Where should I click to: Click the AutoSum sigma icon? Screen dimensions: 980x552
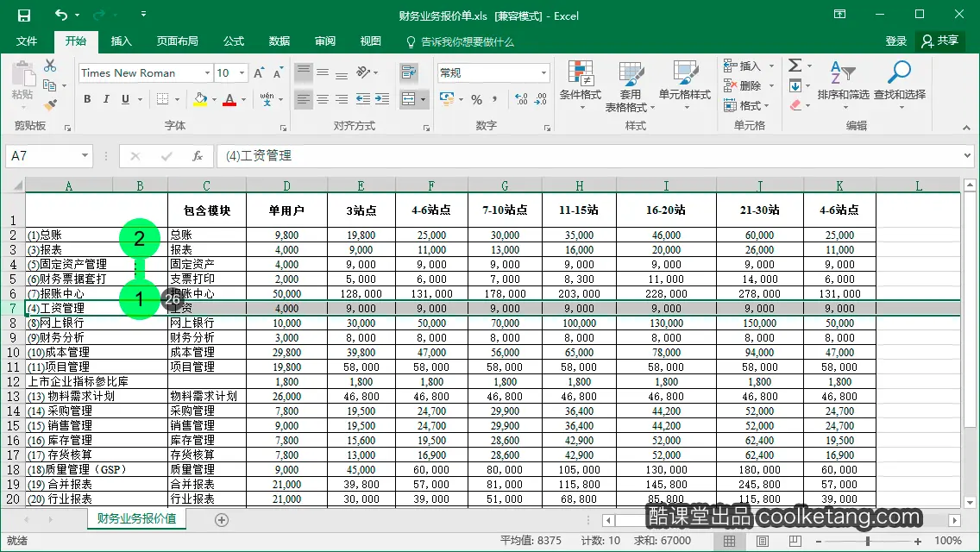(795, 65)
